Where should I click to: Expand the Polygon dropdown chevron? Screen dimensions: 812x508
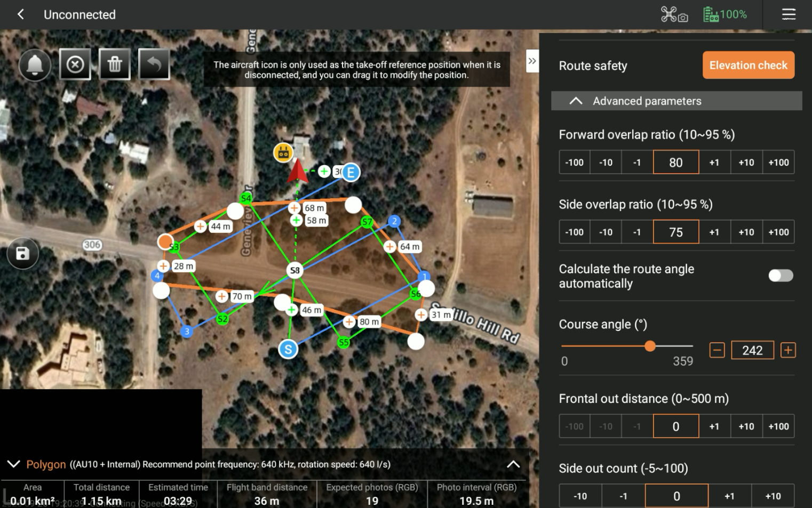click(13, 464)
